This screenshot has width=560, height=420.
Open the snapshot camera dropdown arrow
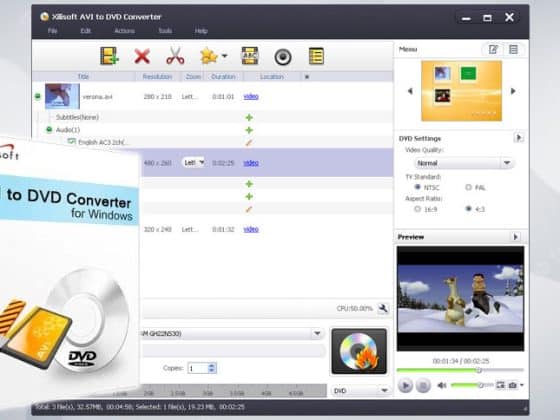tap(522, 385)
